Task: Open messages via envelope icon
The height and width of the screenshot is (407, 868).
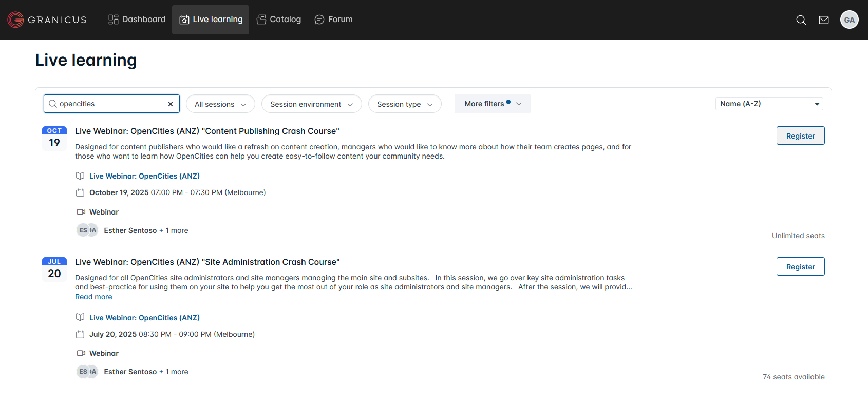Action: (824, 20)
